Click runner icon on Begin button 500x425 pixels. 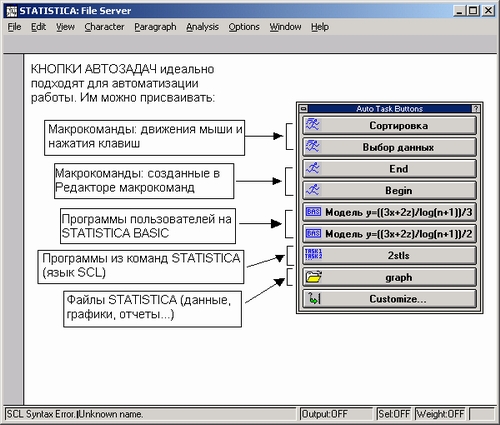pyautogui.click(x=313, y=190)
